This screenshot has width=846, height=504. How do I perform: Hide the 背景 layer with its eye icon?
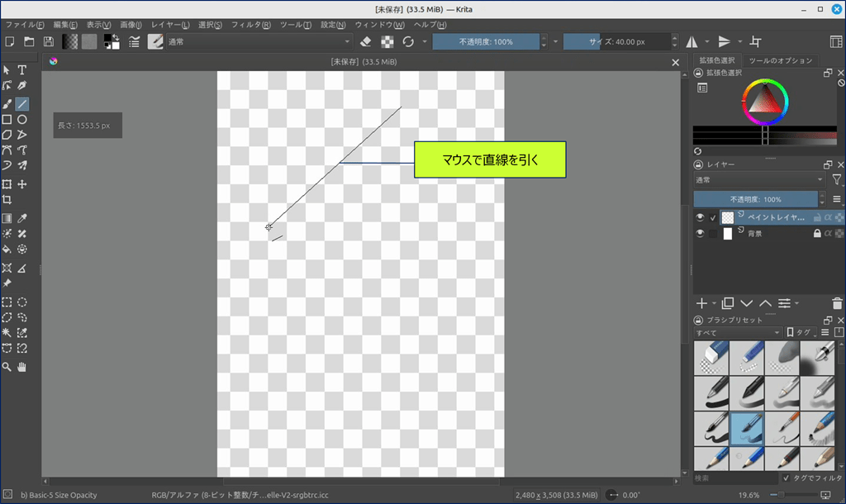click(700, 234)
